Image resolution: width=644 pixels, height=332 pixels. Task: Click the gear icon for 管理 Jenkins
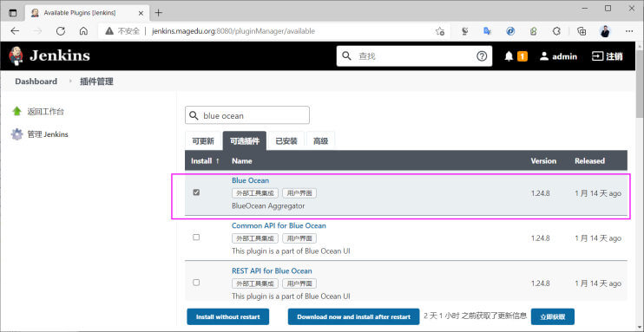pos(16,134)
